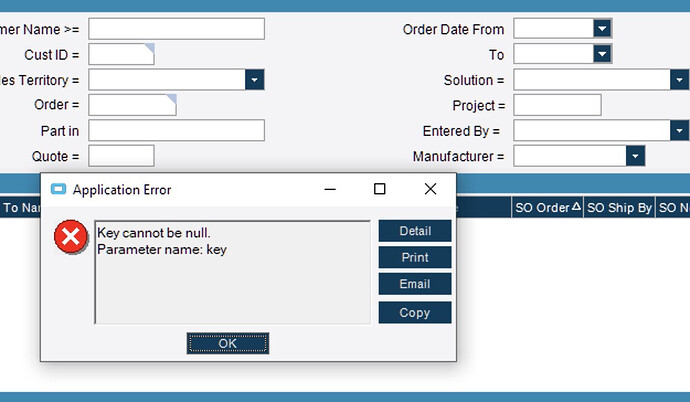Click the Application Error title bar icon

58,189
